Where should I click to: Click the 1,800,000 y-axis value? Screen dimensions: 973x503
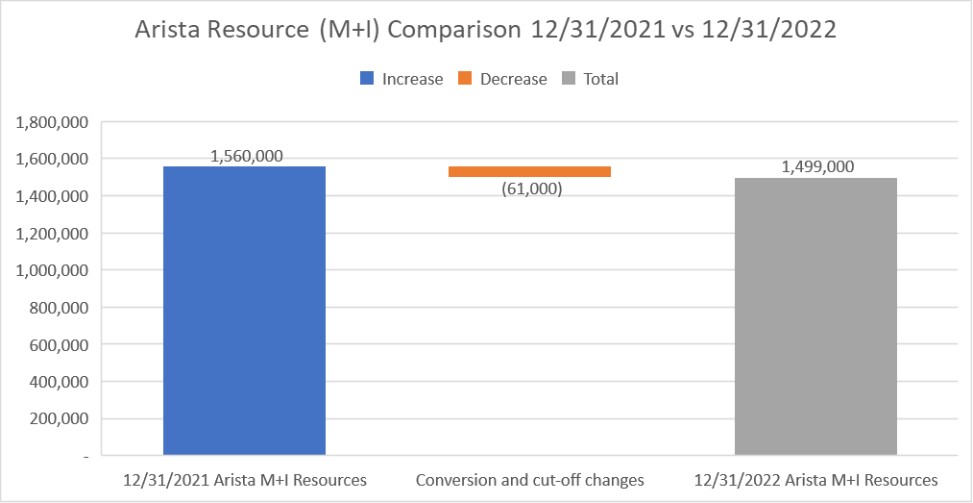coord(53,122)
